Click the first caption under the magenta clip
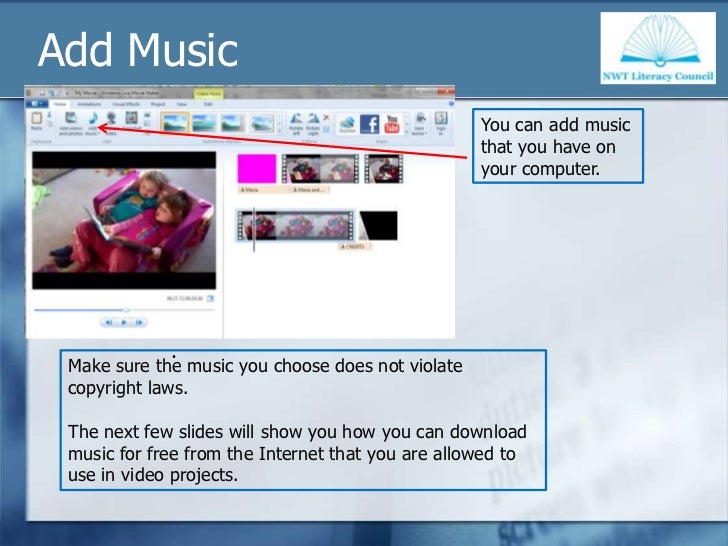The height and width of the screenshot is (546, 728). tap(263, 190)
